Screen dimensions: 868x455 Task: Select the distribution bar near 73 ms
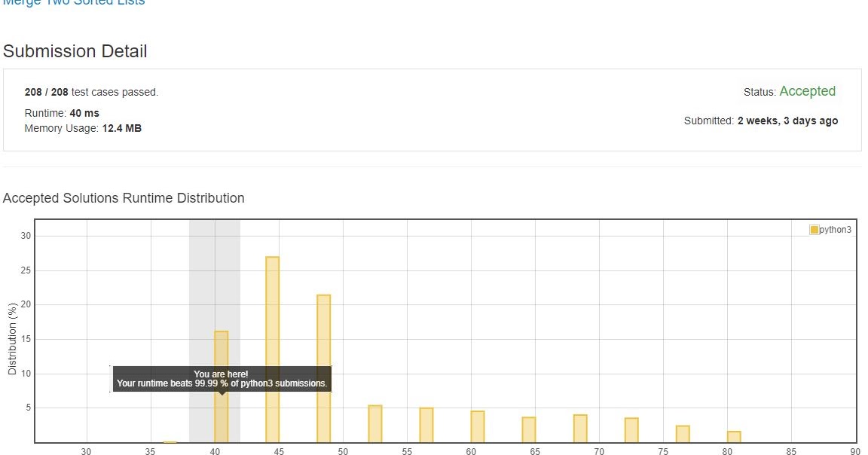click(x=631, y=430)
